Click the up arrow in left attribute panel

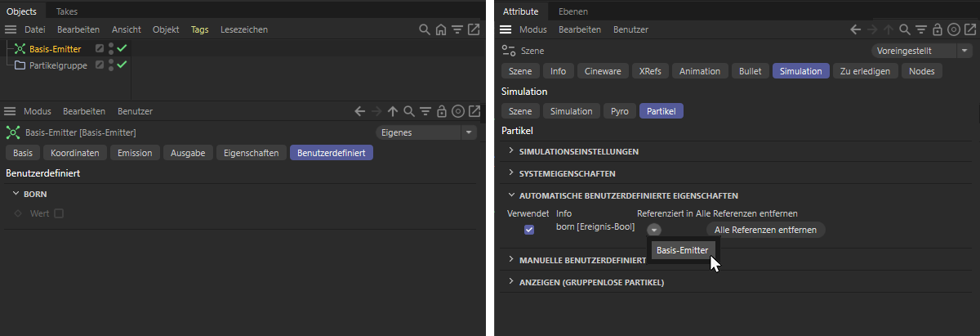pos(392,111)
